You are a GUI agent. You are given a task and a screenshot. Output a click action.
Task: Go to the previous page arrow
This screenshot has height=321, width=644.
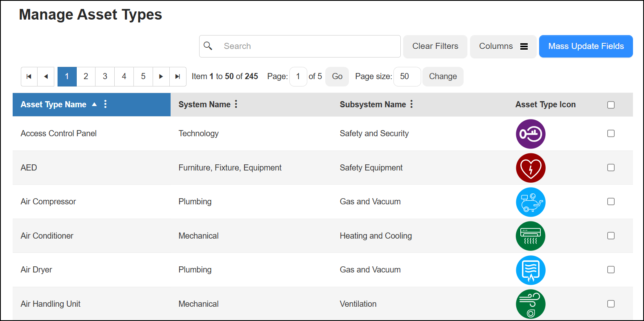tap(46, 77)
